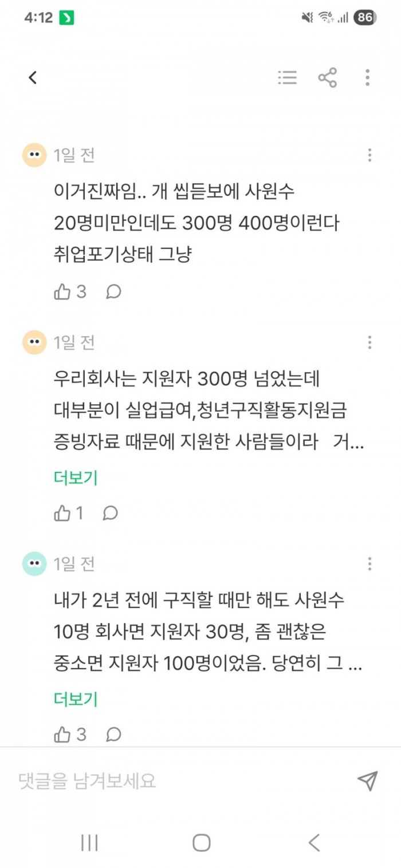Focus the 댓글을 남겨보세요 comment field
The width and height of the screenshot is (401, 868).
172,781
